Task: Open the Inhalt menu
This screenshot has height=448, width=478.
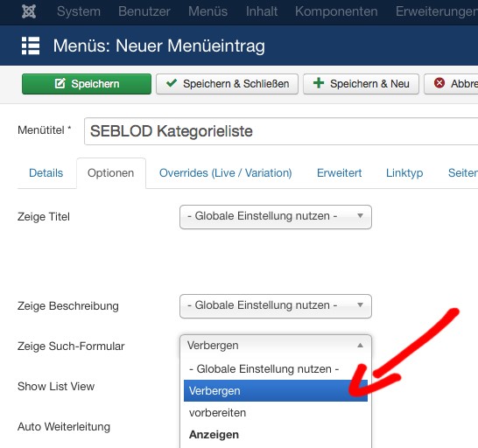Action: pos(262,11)
